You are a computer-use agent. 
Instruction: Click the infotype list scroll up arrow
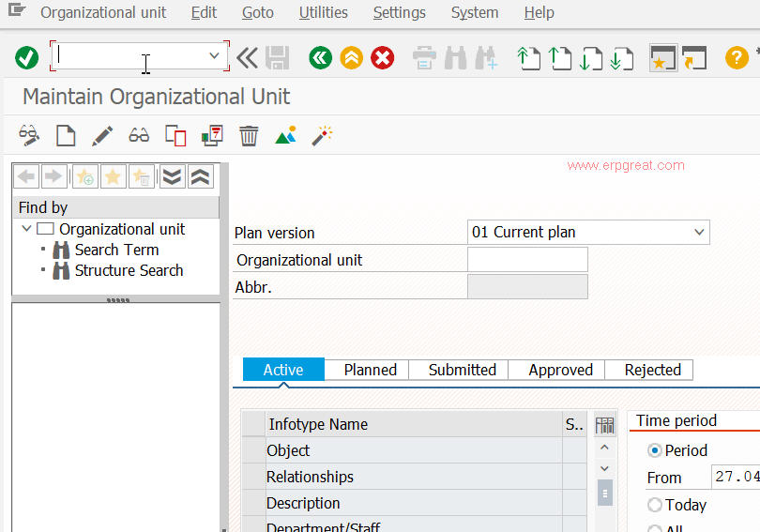tap(604, 448)
